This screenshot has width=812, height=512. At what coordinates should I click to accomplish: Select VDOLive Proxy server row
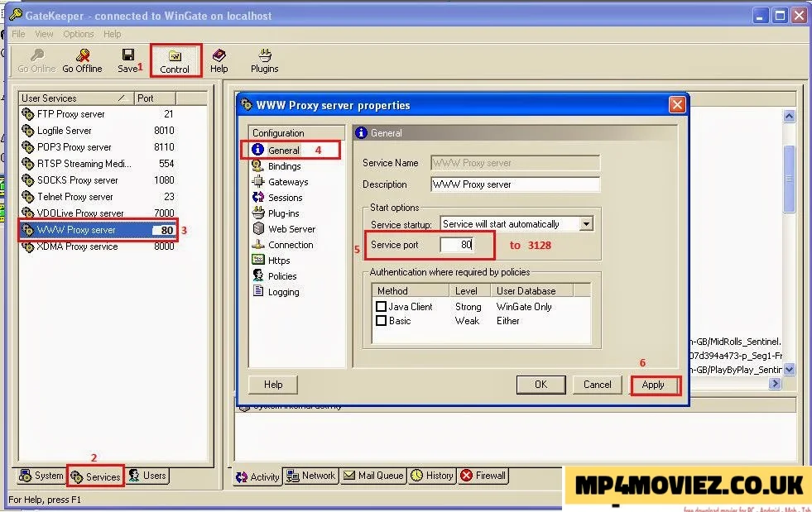tap(98, 213)
